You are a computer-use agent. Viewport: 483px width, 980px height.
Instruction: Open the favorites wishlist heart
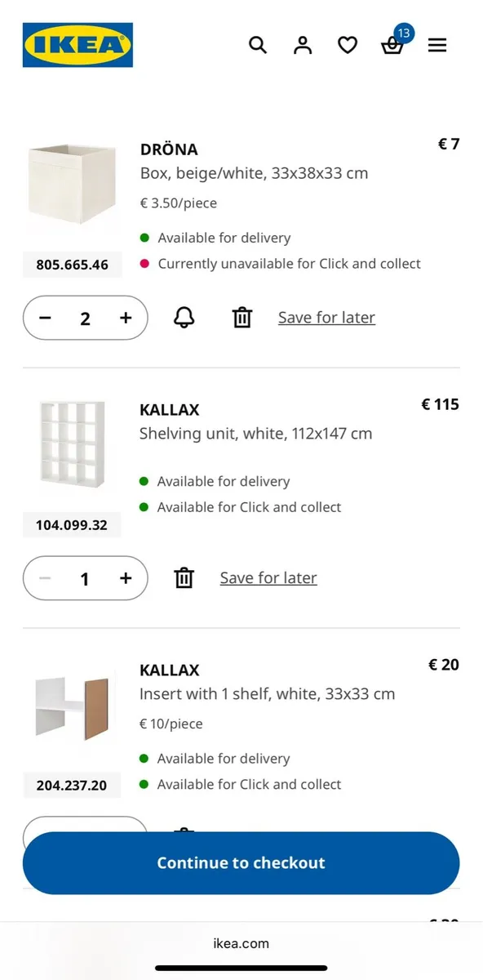pyautogui.click(x=348, y=45)
